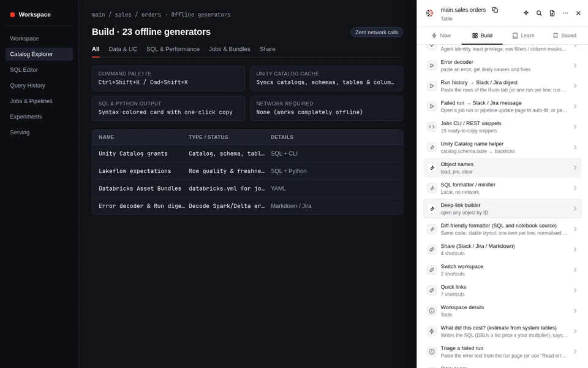Click the NAME column header
The width and height of the screenshot is (588, 368).
pyautogui.click(x=107, y=137)
